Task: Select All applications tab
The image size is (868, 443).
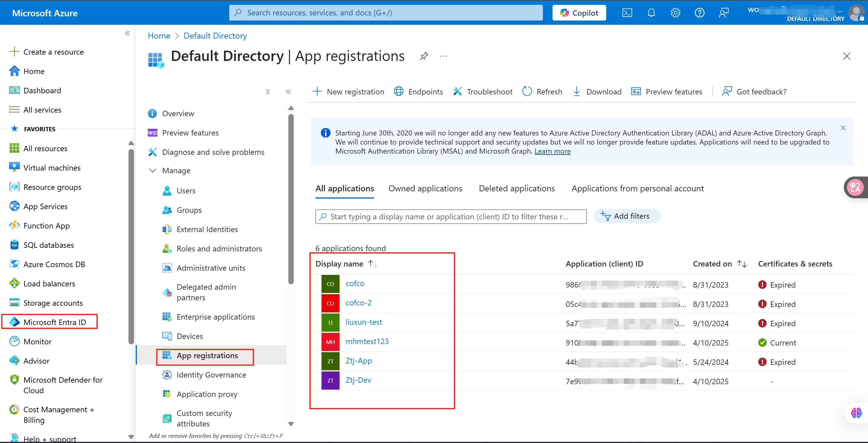Action: pyautogui.click(x=344, y=189)
